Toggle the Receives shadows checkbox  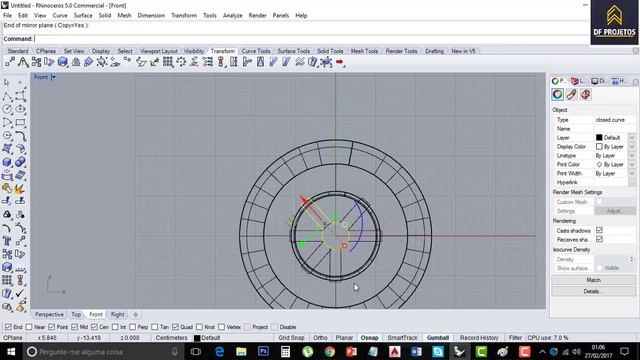tap(599, 240)
